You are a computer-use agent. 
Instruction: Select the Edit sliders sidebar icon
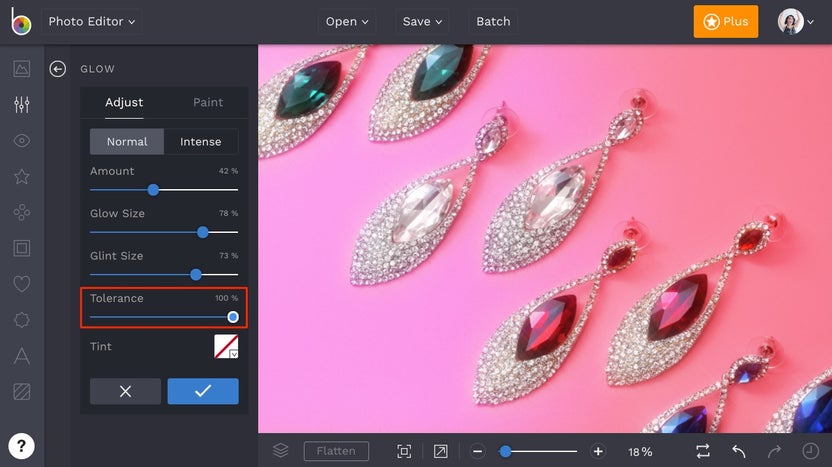[x=21, y=105]
